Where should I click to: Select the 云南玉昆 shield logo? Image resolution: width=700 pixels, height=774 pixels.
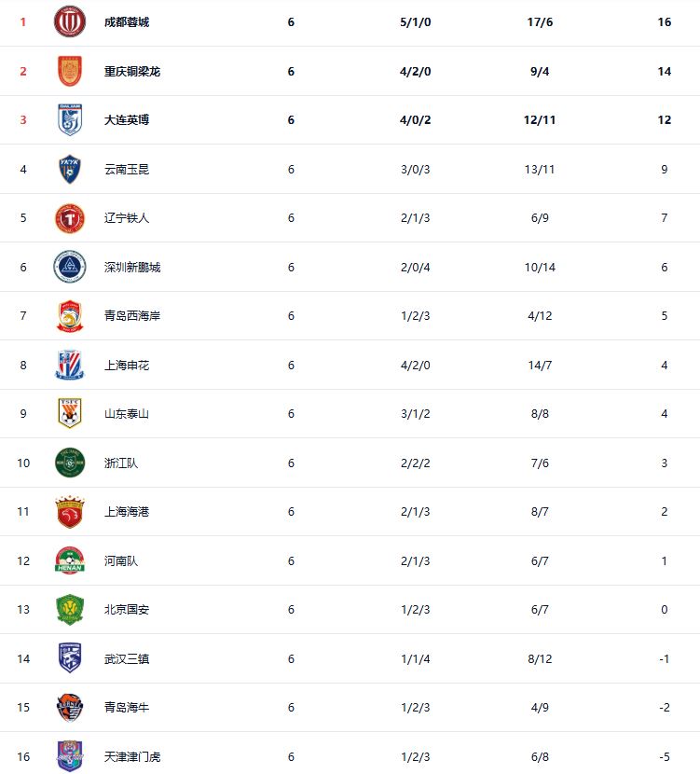click(70, 169)
